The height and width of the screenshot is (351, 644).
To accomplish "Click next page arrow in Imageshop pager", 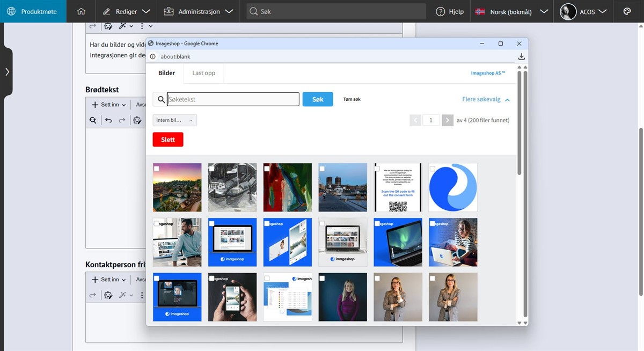I will pyautogui.click(x=448, y=120).
